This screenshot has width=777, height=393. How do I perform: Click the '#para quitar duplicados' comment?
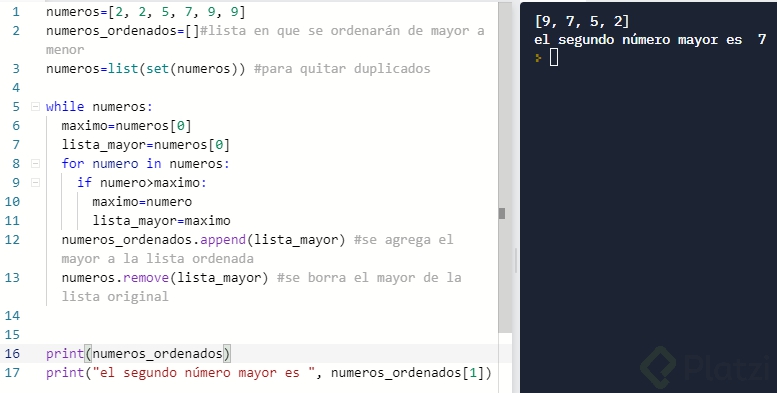342,68
